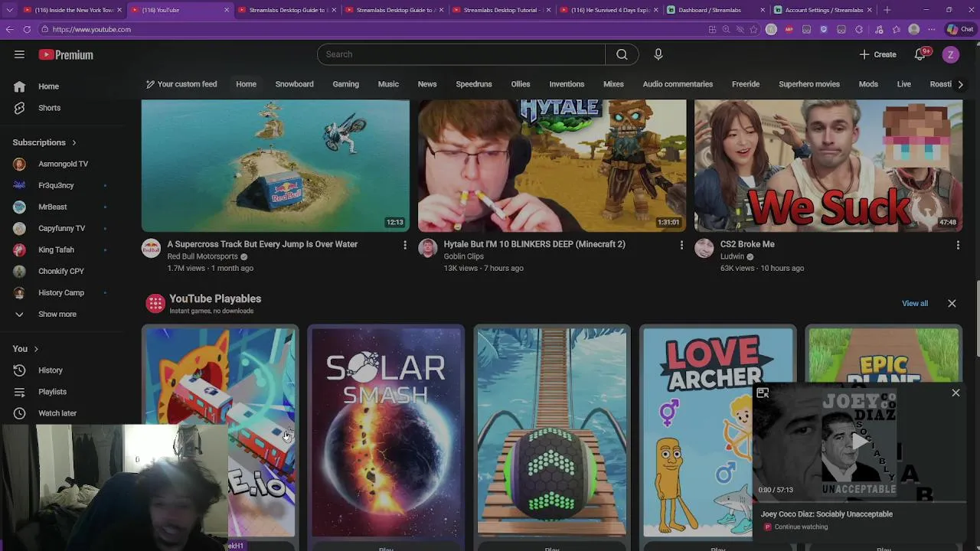Open the Create menu
This screenshot has height=551, width=980.
[x=877, y=54]
